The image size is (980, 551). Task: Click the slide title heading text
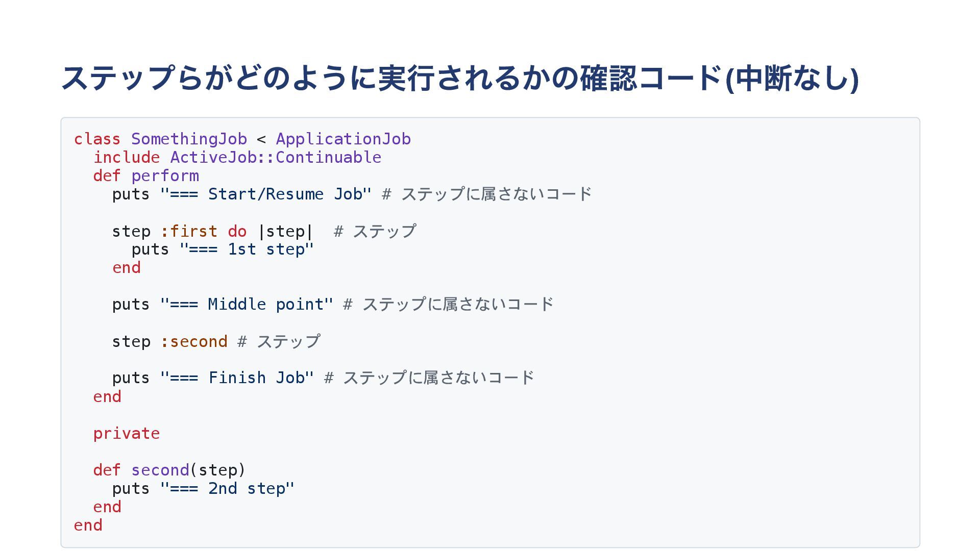[459, 78]
